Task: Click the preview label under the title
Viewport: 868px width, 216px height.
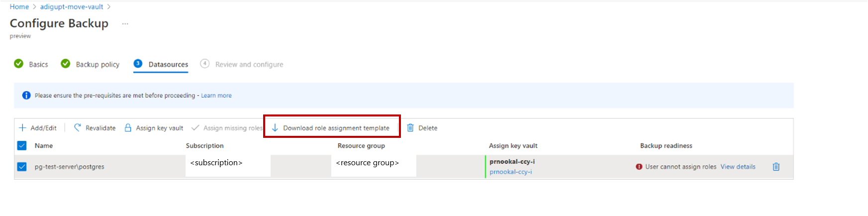Action: click(x=20, y=36)
